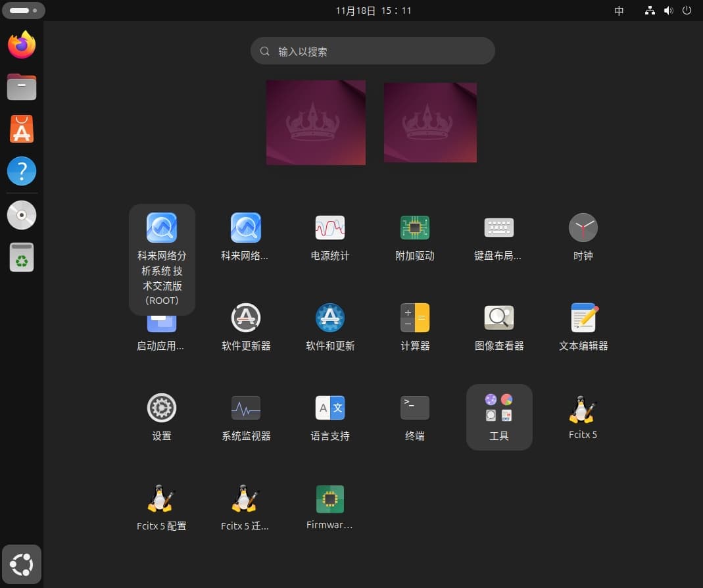Viewport: 703px width, 588px height.
Task: Open the 中 input method menu
Action: coord(619,11)
